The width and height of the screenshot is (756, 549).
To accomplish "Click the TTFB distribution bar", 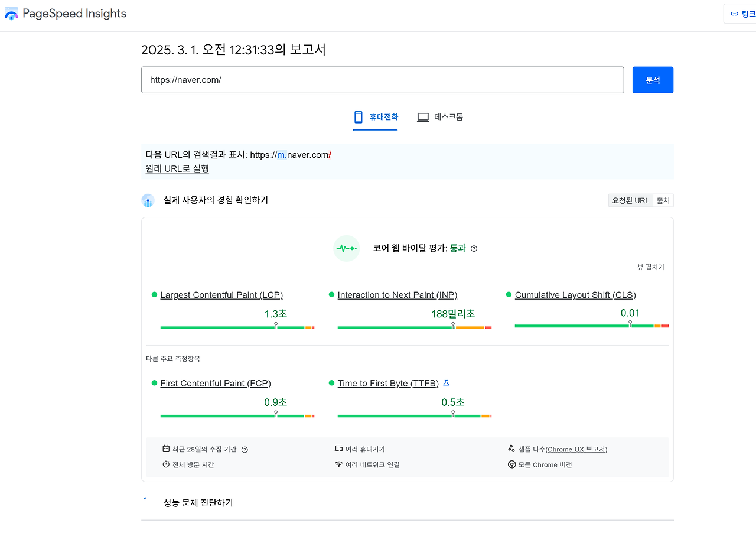I will 415,416.
